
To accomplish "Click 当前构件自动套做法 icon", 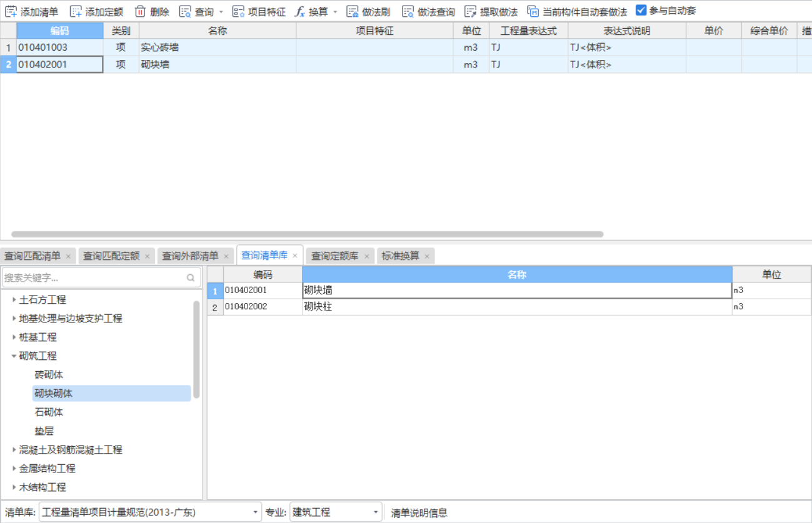I will [x=533, y=11].
